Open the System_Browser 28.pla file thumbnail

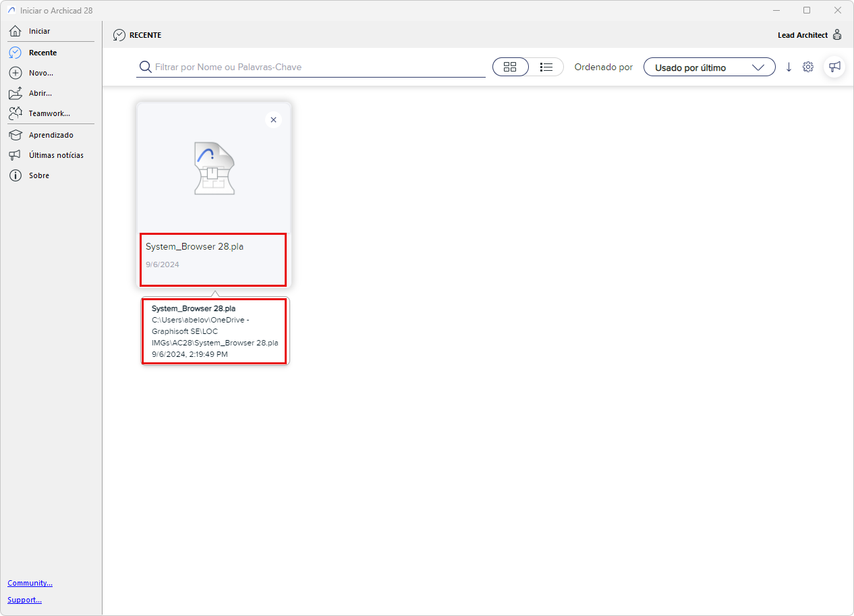(214, 169)
